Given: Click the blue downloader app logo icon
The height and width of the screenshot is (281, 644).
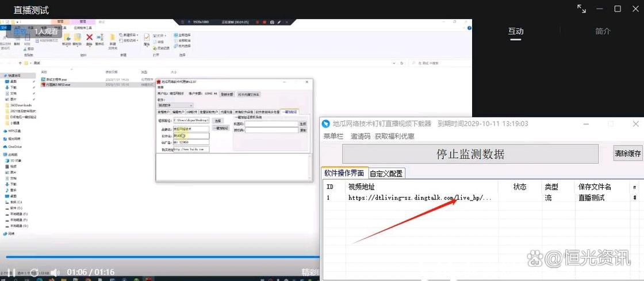Looking at the screenshot, I should [x=326, y=124].
